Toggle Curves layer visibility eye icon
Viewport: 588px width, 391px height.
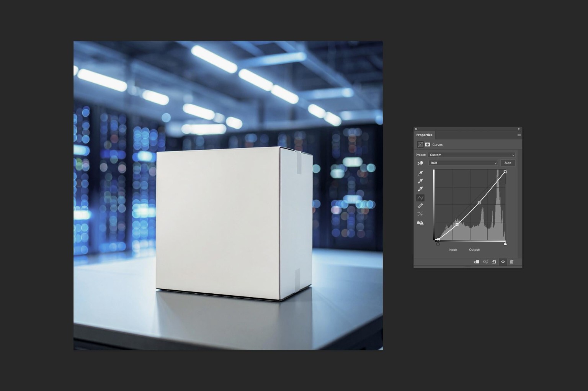tap(503, 262)
